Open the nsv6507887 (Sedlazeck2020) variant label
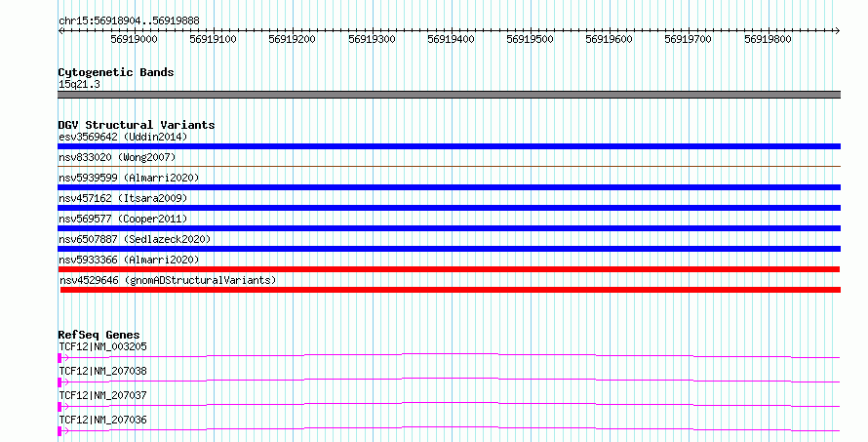The width and height of the screenshot is (868, 442). click(135, 239)
